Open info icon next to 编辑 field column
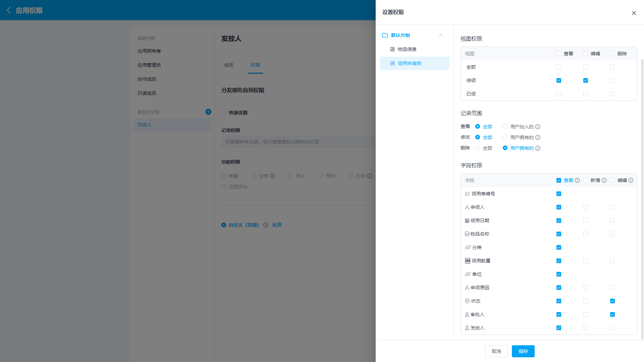 click(631, 180)
